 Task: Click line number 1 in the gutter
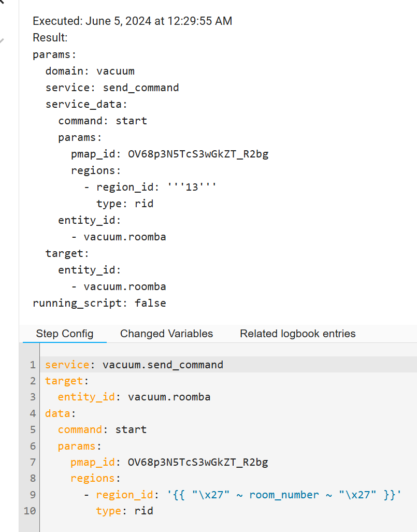coord(32,364)
